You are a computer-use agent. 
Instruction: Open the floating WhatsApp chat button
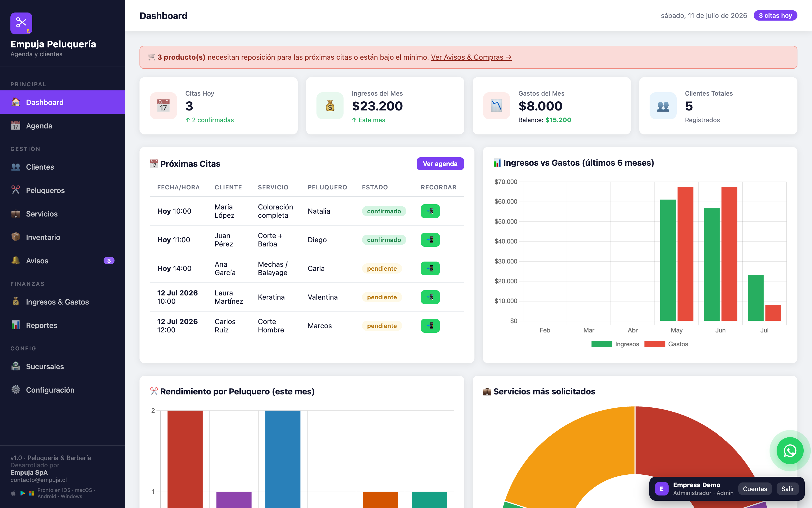point(790,450)
